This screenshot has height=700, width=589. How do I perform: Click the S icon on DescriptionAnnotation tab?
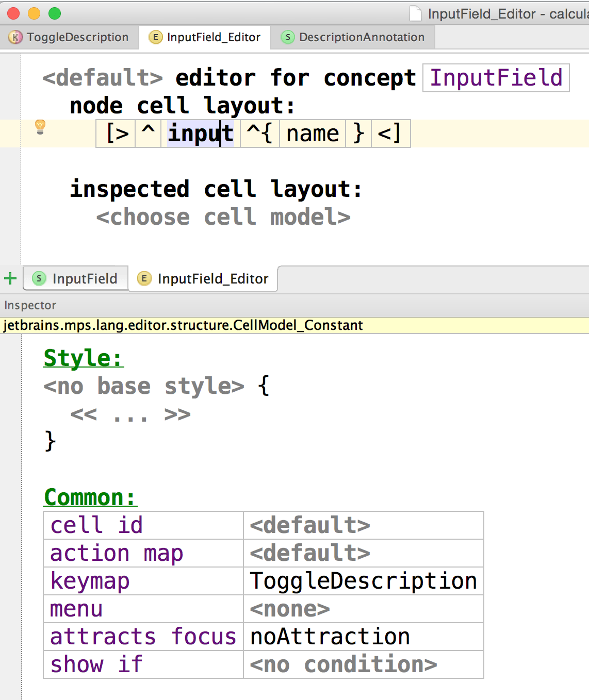[x=287, y=37]
